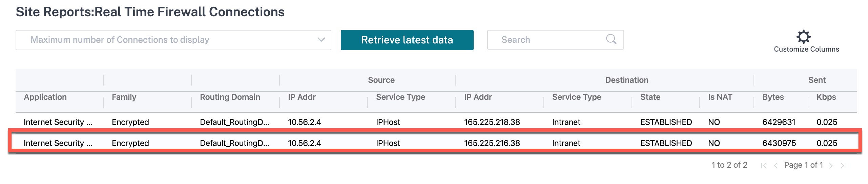Click source IP 10.56.2.4 in 6429631 row
Screen dimensions: 868x184
pos(304,122)
